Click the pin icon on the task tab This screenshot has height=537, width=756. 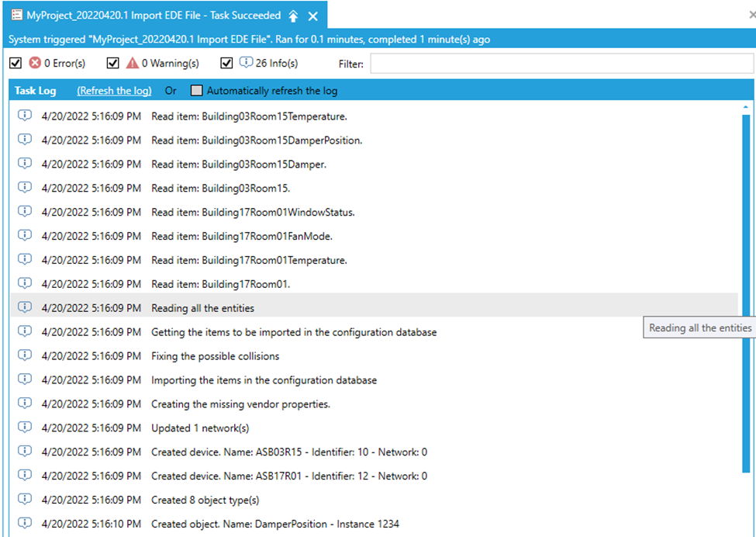pos(293,16)
